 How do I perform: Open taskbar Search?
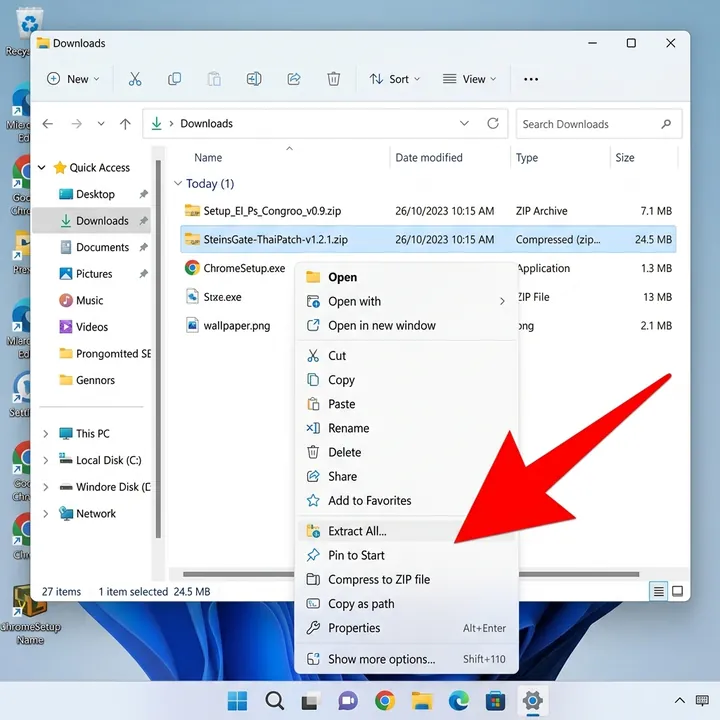point(274,701)
